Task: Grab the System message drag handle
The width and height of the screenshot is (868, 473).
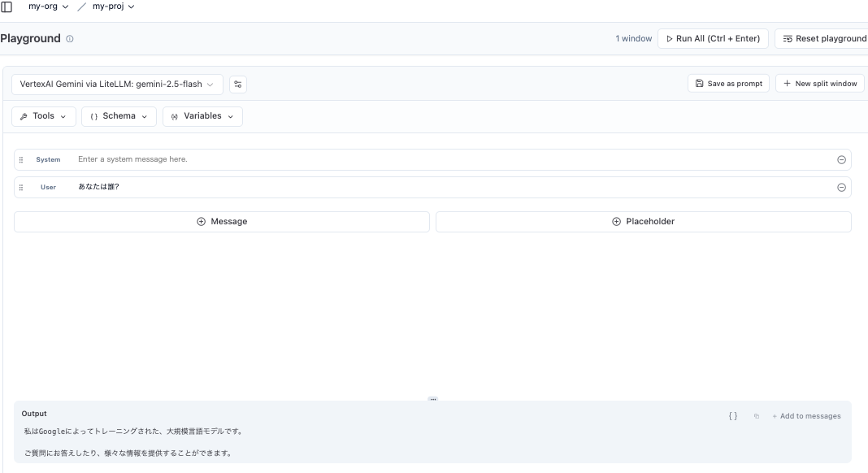Action: click(21, 159)
